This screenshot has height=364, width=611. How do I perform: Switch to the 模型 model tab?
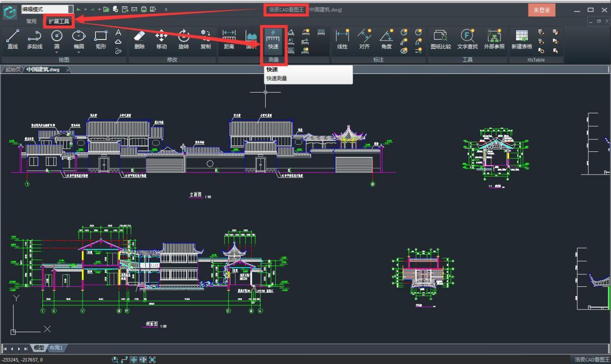(x=39, y=348)
